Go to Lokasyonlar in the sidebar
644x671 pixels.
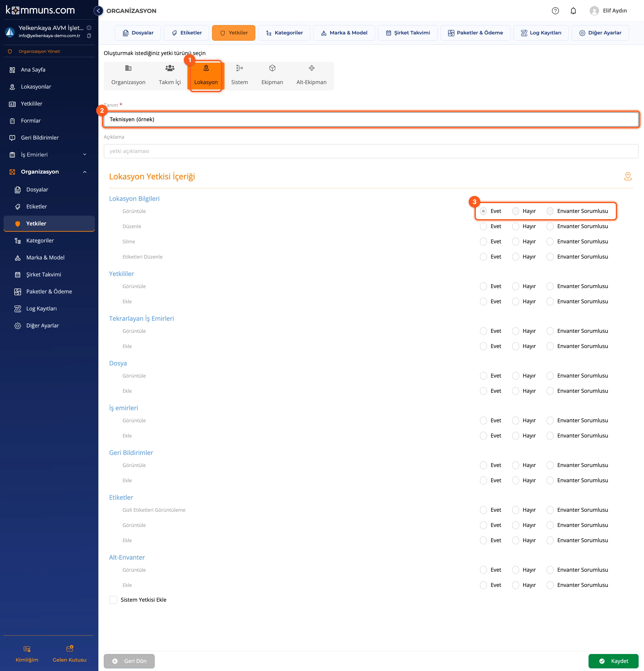49,87
